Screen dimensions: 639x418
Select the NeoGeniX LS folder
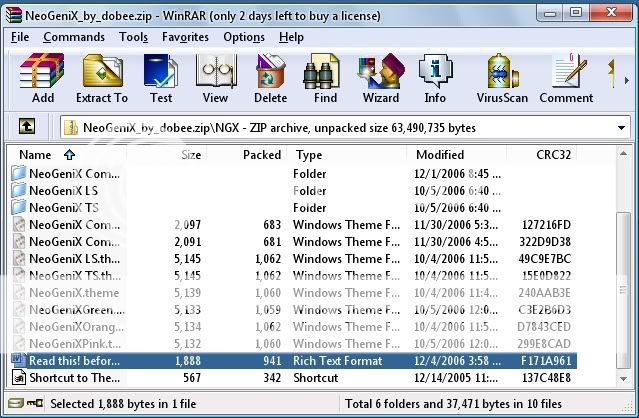(x=63, y=190)
